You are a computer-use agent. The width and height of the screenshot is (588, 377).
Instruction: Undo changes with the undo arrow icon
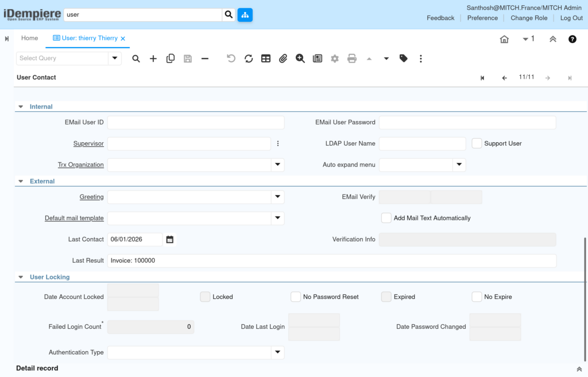click(x=231, y=59)
